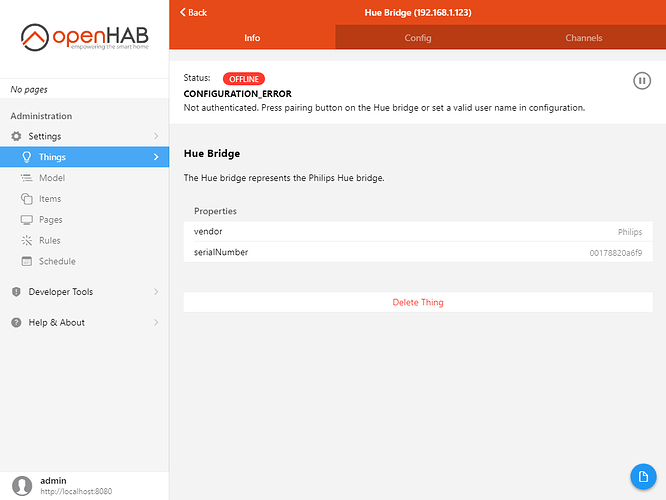Open Model via its list icon
This screenshot has height=500, width=666.
[27, 178]
